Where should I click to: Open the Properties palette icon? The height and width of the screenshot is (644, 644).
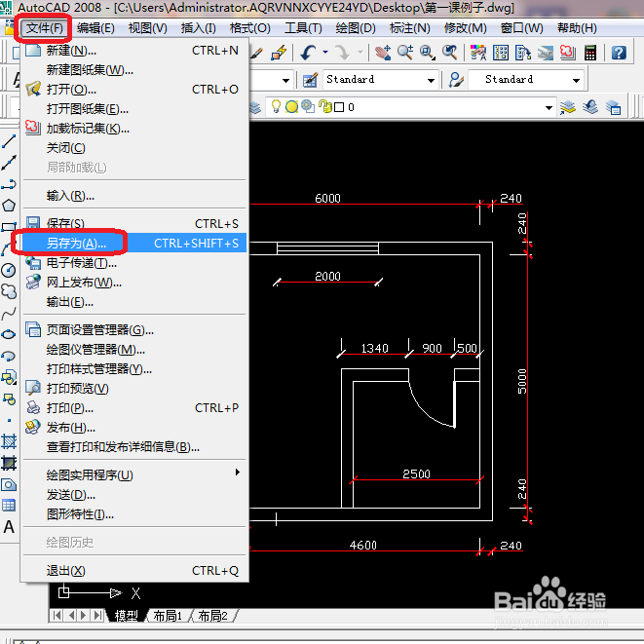pos(478,53)
